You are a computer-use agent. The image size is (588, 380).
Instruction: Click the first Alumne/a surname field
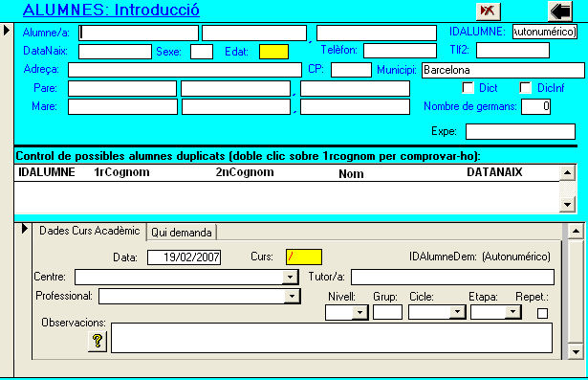click(x=139, y=34)
